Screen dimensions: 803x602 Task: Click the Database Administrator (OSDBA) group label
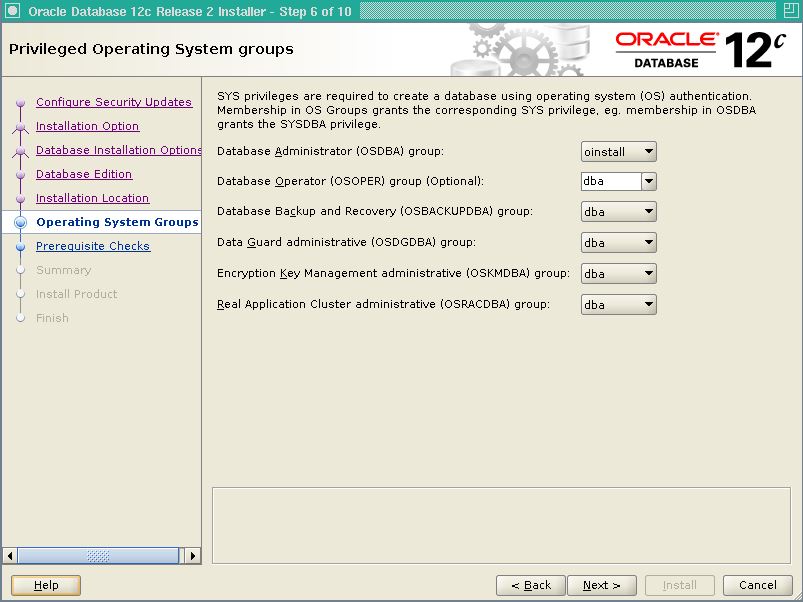(330, 152)
